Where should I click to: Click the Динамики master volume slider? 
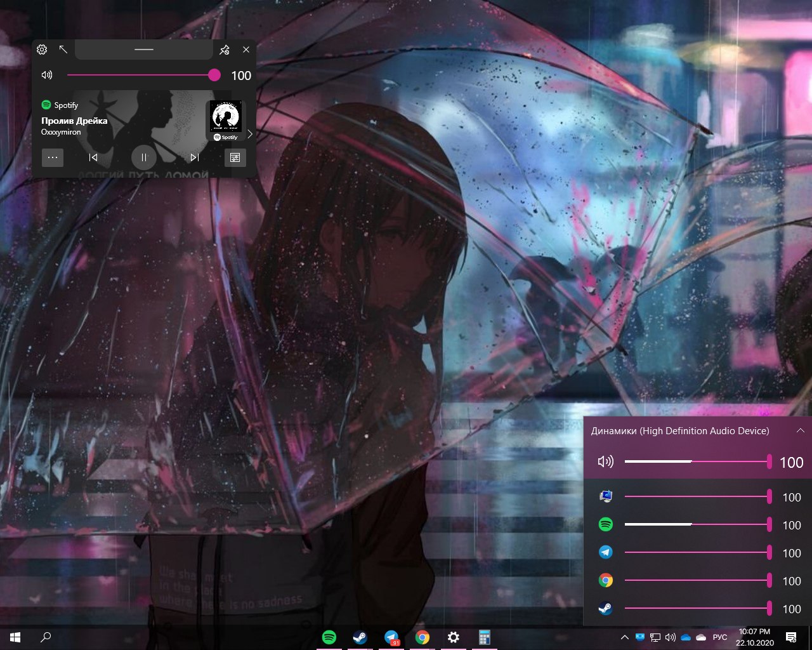[698, 461]
